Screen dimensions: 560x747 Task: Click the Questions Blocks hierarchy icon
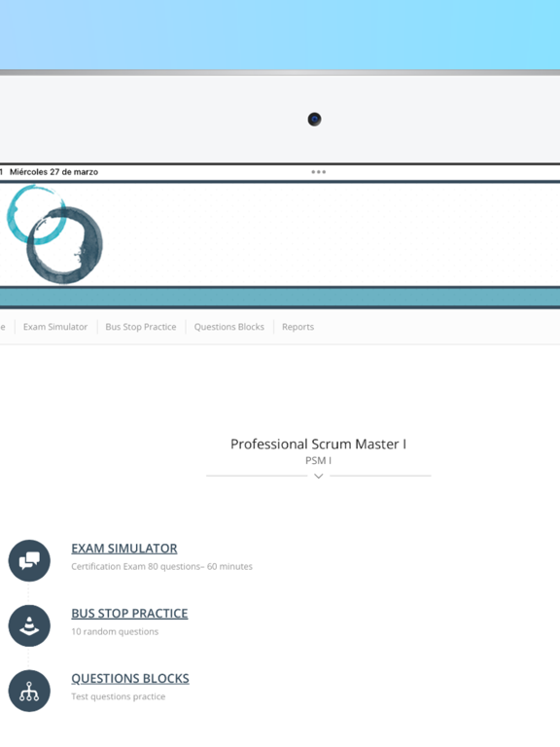coord(29,691)
